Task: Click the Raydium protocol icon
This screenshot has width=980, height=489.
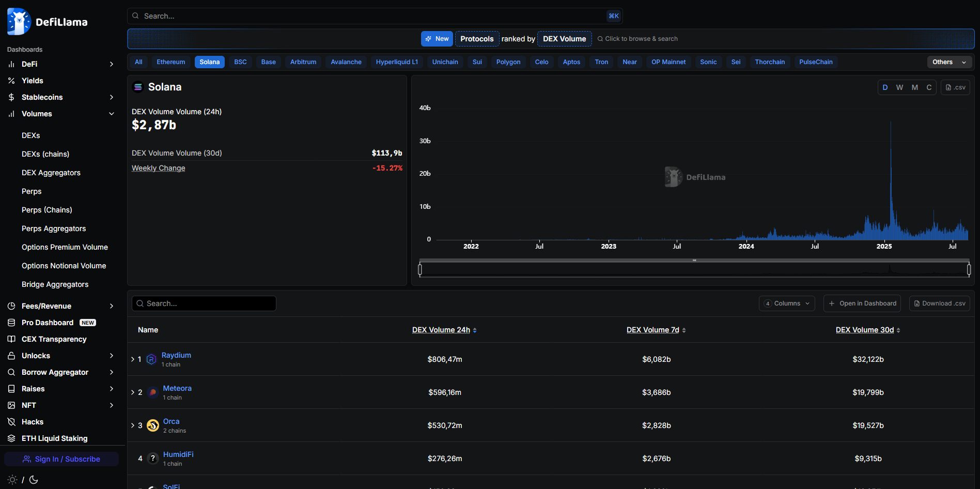Action: pyautogui.click(x=151, y=359)
